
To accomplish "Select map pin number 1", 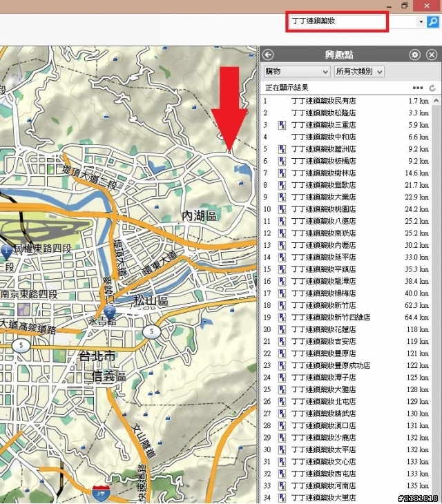I will click(6, 252).
